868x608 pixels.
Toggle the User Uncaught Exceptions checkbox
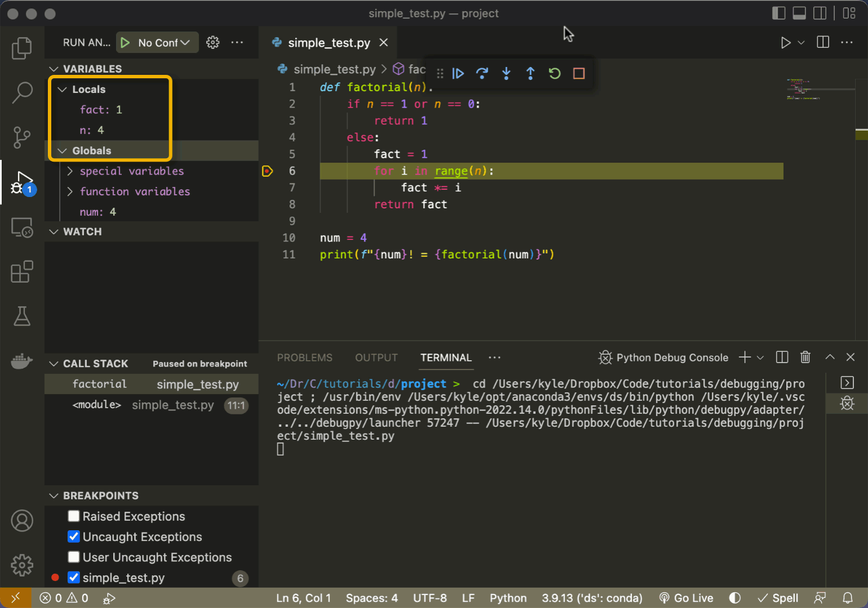(x=74, y=557)
